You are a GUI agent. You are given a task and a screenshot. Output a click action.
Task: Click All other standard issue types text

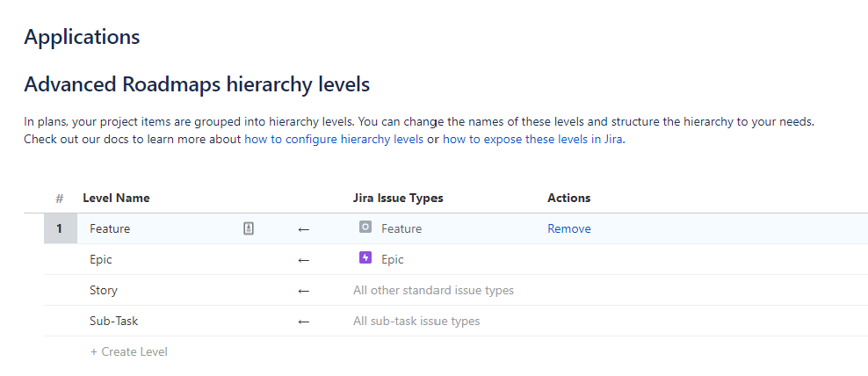[x=433, y=290]
